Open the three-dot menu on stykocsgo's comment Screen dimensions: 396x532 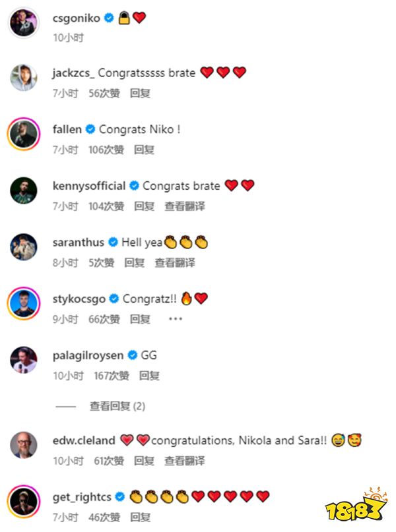176,319
